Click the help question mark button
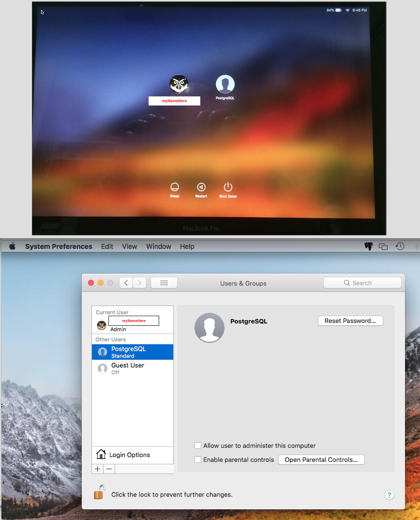 pyautogui.click(x=389, y=495)
